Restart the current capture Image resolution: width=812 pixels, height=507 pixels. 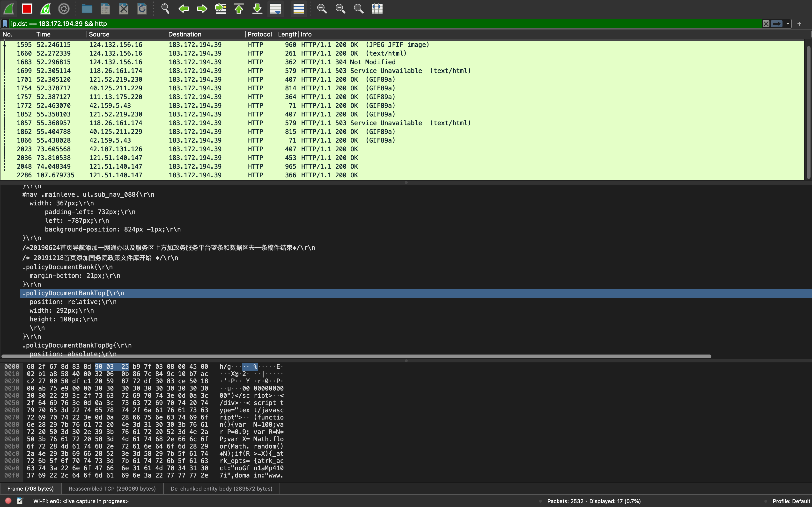pos(45,9)
